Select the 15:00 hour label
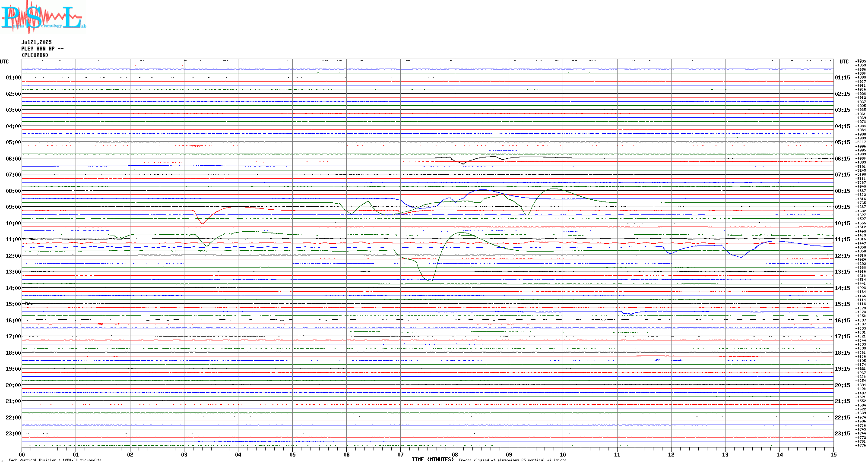This screenshot has height=466, width=868. pos(13,304)
